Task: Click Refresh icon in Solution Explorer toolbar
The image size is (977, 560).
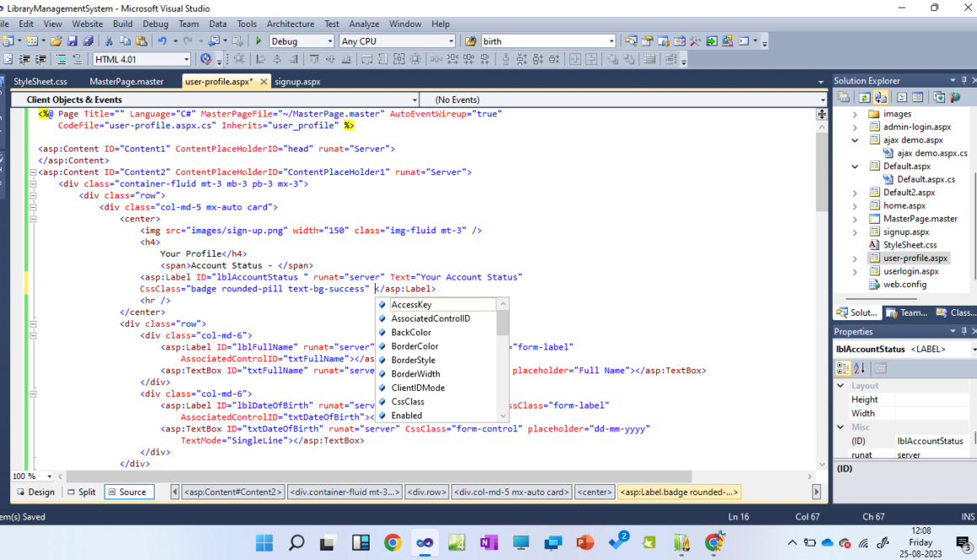Action: point(864,98)
